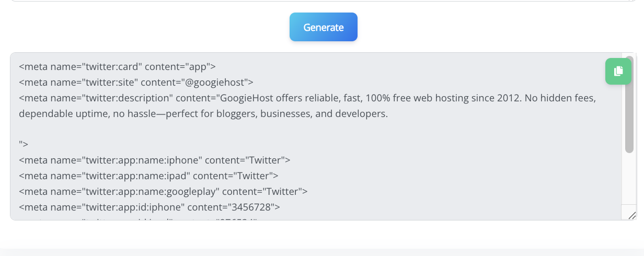Click the closing quote line after the description

(24, 144)
